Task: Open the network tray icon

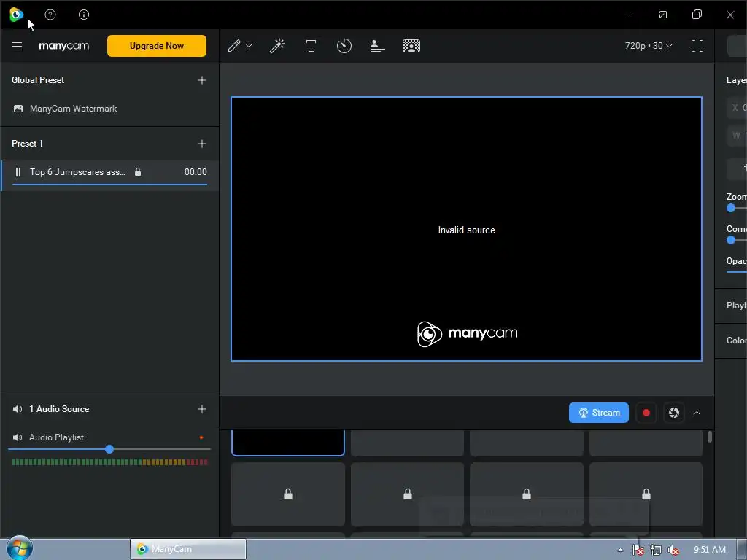Action: coord(656,550)
